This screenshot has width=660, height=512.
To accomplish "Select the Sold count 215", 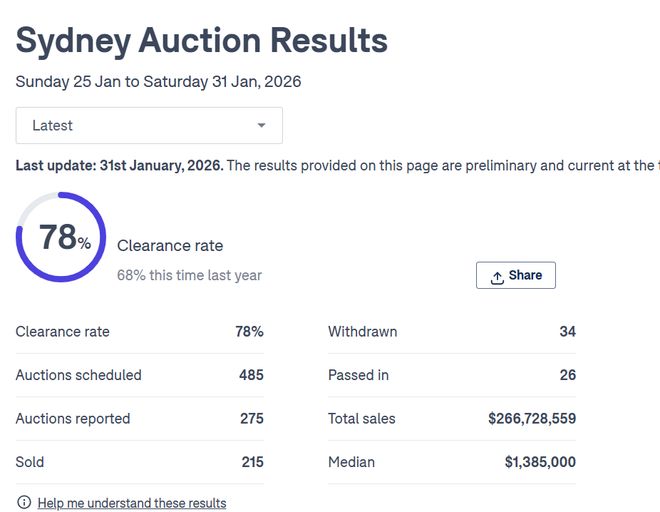I will click(x=251, y=462).
